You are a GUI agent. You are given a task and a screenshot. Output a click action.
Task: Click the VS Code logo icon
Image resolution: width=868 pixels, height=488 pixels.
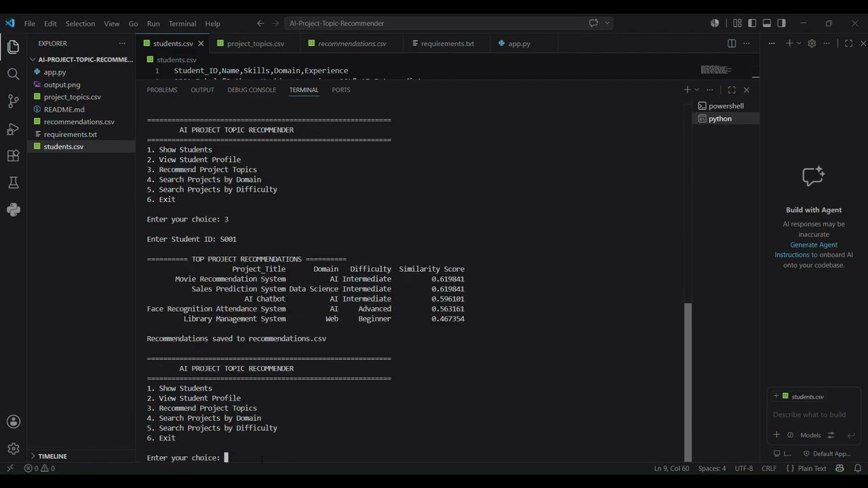9,23
